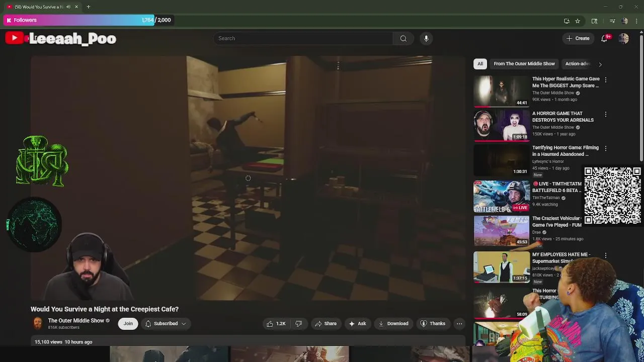This screenshot has height=362, width=644.
Task: Click The Outer Middle Show channel name
Action: click(76, 321)
